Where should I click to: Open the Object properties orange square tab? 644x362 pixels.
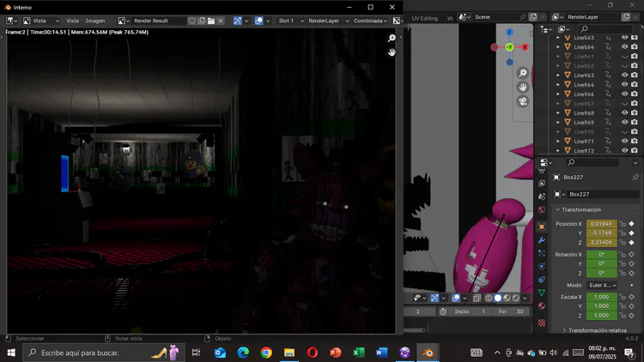point(541,226)
